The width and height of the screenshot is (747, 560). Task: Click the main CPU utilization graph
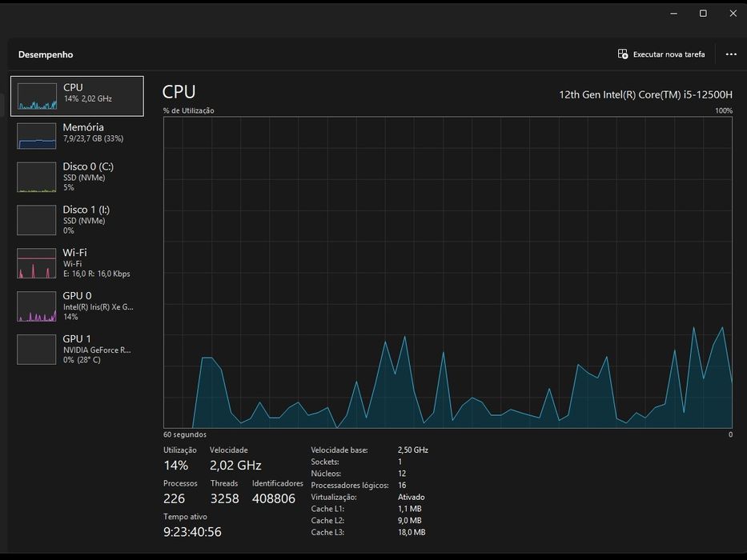(x=448, y=272)
